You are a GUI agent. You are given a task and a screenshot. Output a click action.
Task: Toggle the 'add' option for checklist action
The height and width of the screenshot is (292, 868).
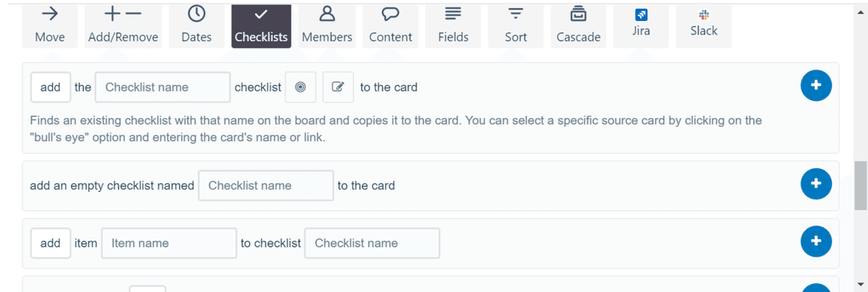[51, 87]
